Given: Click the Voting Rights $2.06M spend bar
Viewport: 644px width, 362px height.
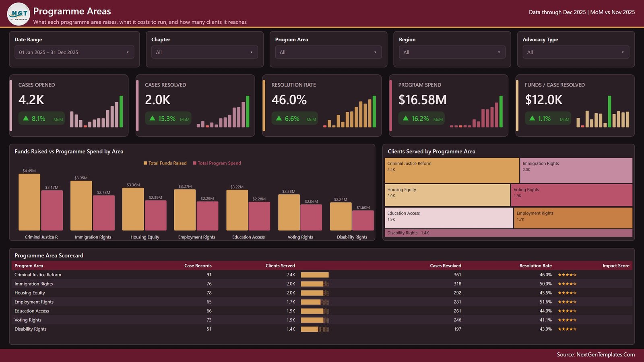Looking at the screenshot, I should 311,217.
